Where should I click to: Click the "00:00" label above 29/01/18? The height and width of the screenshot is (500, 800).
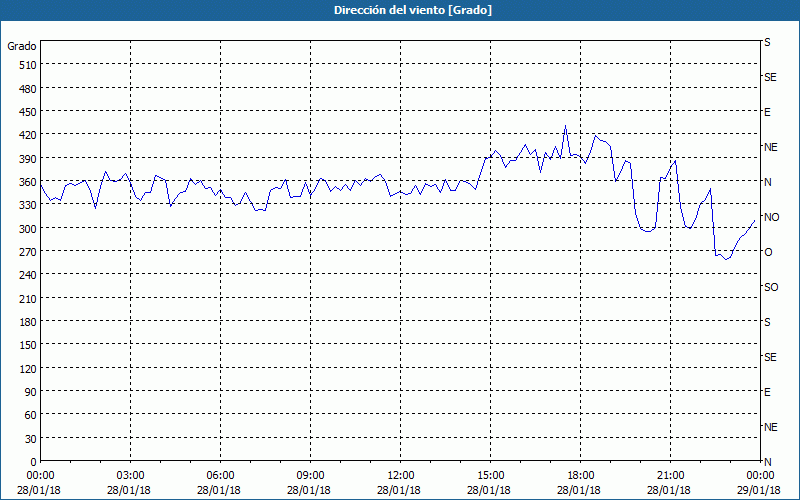(760, 476)
